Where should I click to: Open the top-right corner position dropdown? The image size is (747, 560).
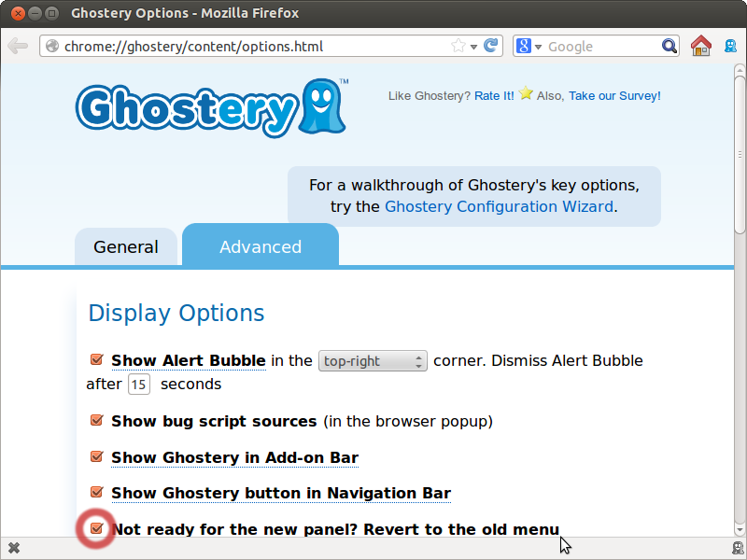coord(373,361)
